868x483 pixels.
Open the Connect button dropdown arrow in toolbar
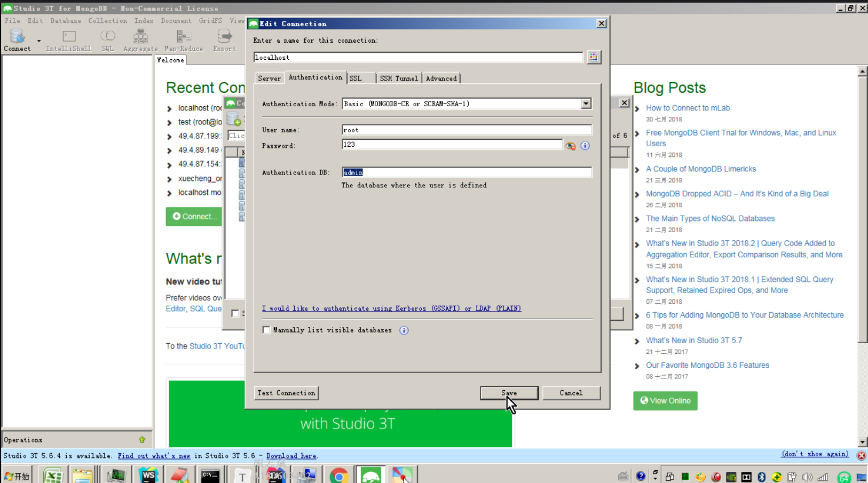pyautogui.click(x=39, y=41)
